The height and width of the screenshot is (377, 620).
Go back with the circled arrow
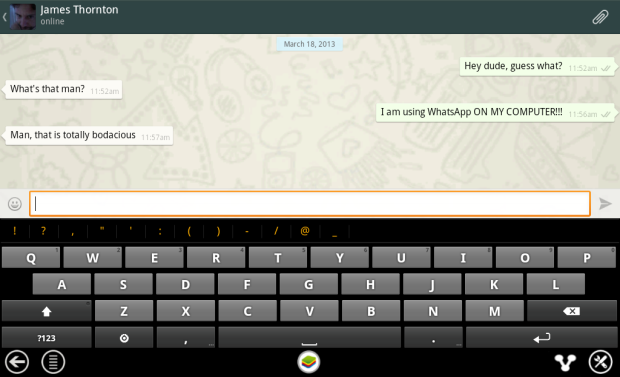(x=17, y=362)
